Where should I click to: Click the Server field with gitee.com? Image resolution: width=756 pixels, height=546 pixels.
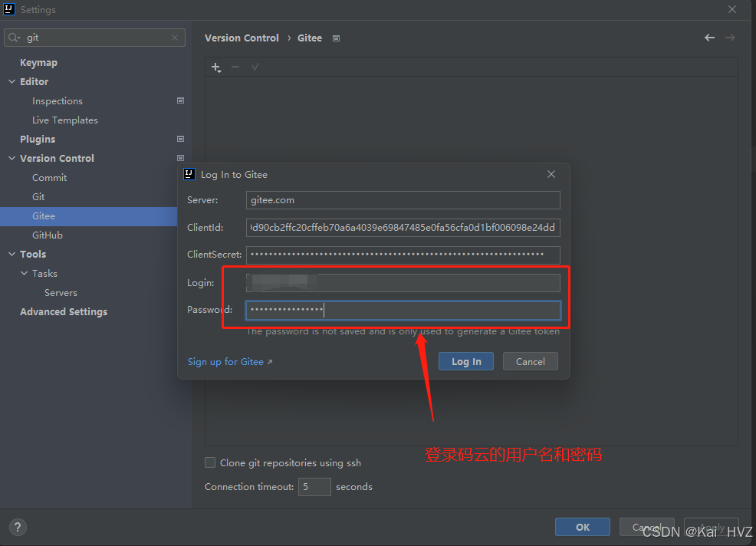[x=403, y=200]
